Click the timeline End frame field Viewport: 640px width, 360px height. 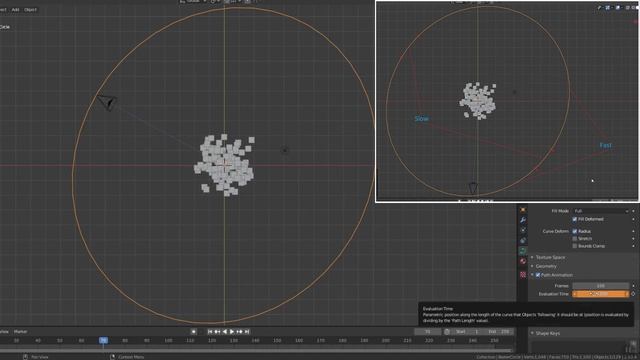click(498, 332)
